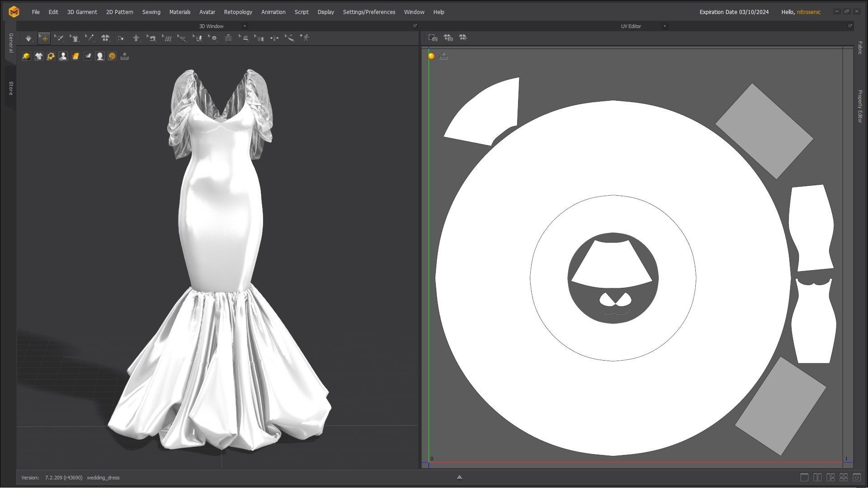Open the 2D Pattern menu
The image size is (868, 488).
click(x=120, y=12)
